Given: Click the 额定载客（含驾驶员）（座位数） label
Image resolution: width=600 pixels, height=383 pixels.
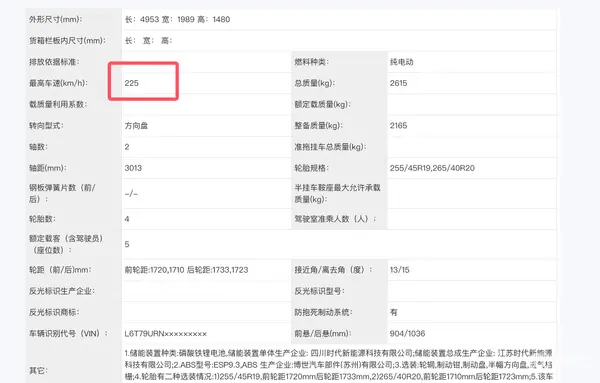Looking at the screenshot, I should coord(67,244).
